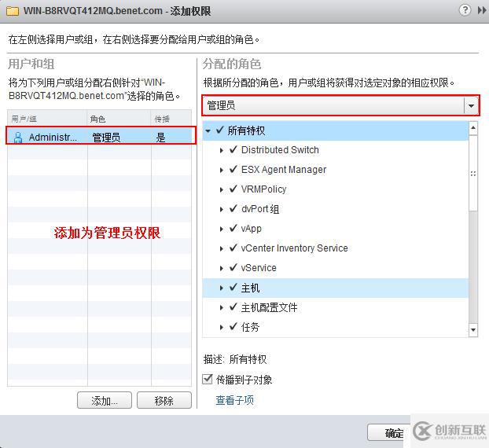
Task: Uncheck Distributed Switch privilege checkmark
Action: [x=233, y=149]
